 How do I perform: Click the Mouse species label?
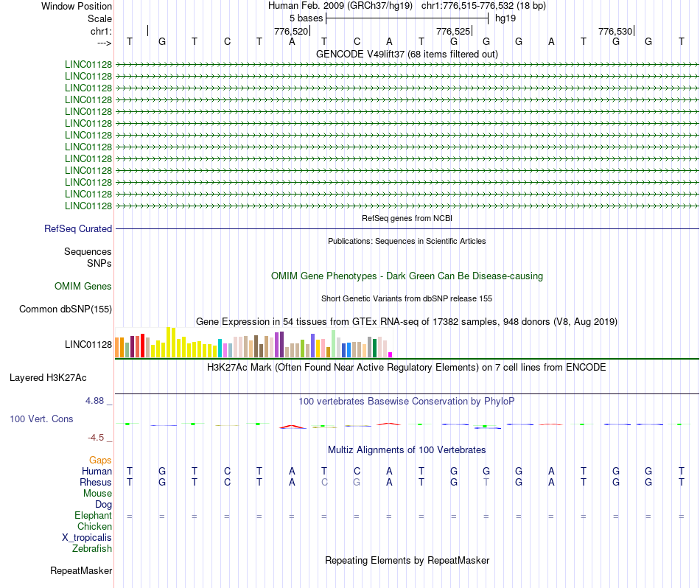pos(97,494)
